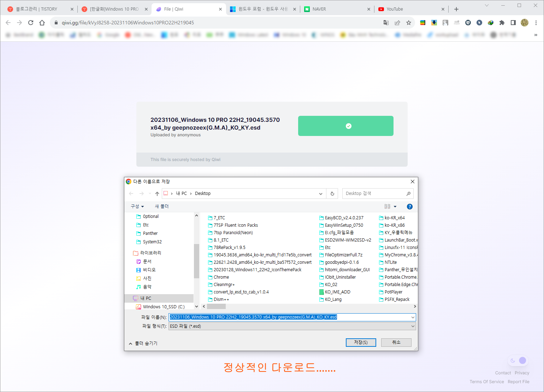Click the green download complete button
The width and height of the screenshot is (544, 392).
pos(346,126)
